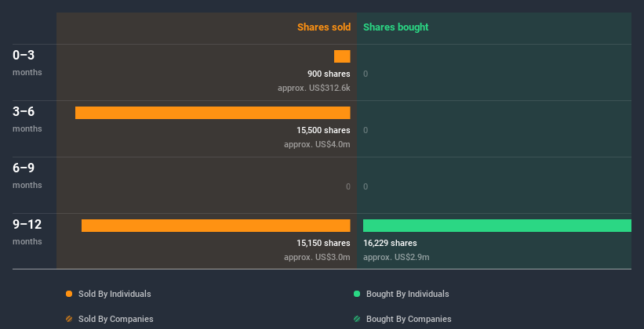
Task: Click the approx. US$312.6k value
Action: [x=315, y=88]
